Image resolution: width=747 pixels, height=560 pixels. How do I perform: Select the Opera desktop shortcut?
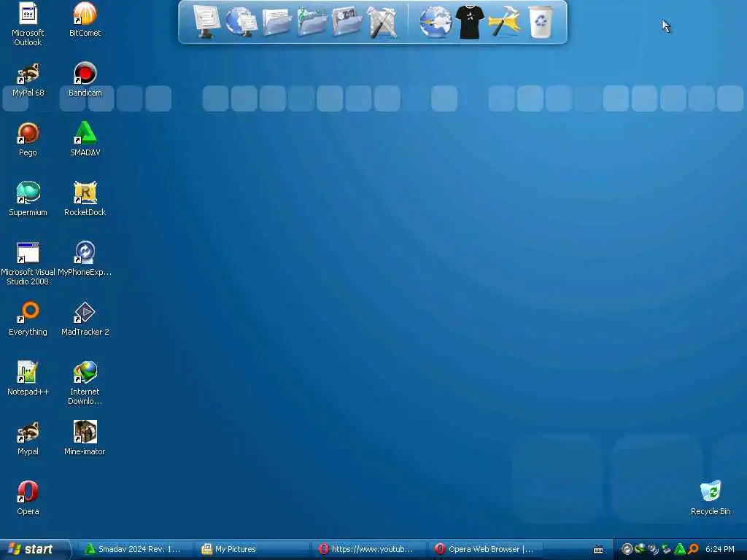click(28, 499)
